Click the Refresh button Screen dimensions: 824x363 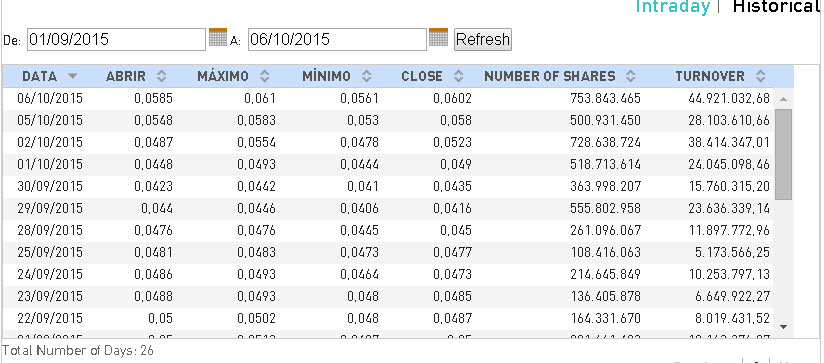pos(482,39)
